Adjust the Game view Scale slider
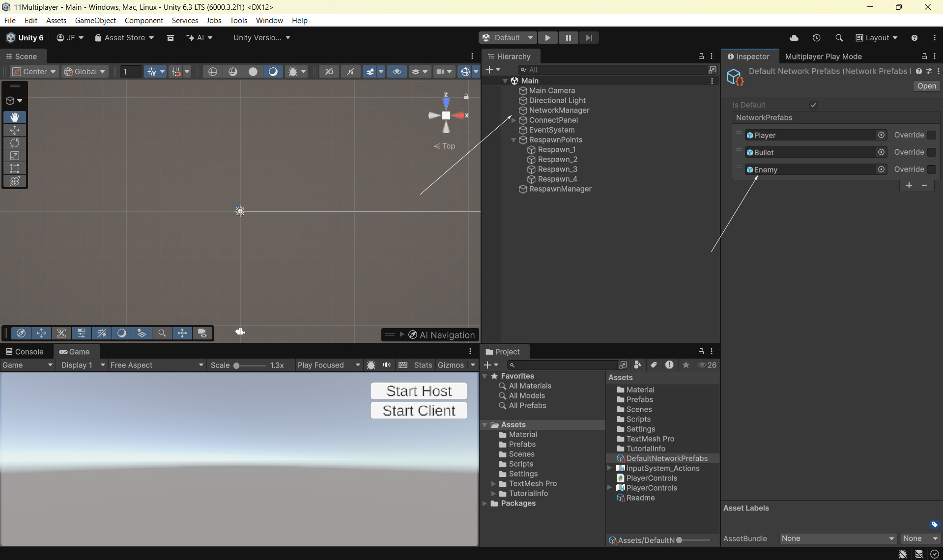The height and width of the screenshot is (560, 943). pos(237,365)
